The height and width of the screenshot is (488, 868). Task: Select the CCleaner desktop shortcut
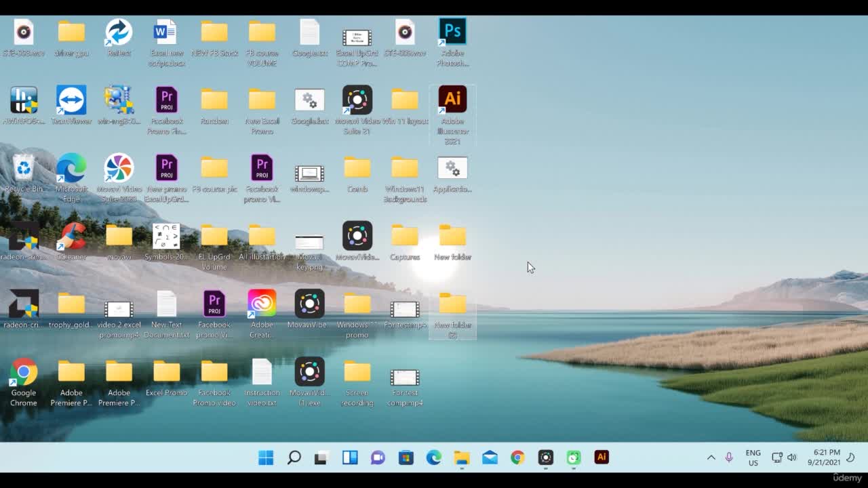[71, 241]
